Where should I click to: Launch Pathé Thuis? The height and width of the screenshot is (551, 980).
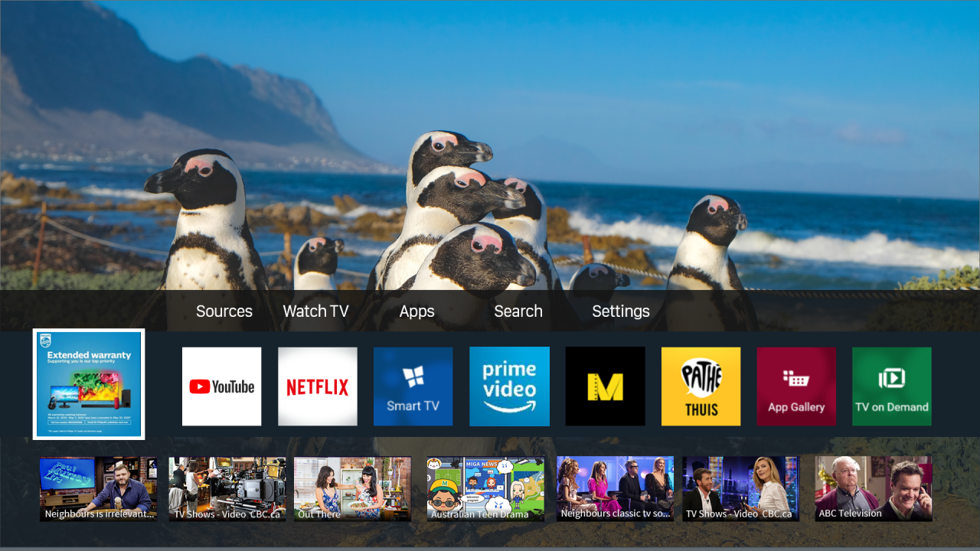[701, 386]
